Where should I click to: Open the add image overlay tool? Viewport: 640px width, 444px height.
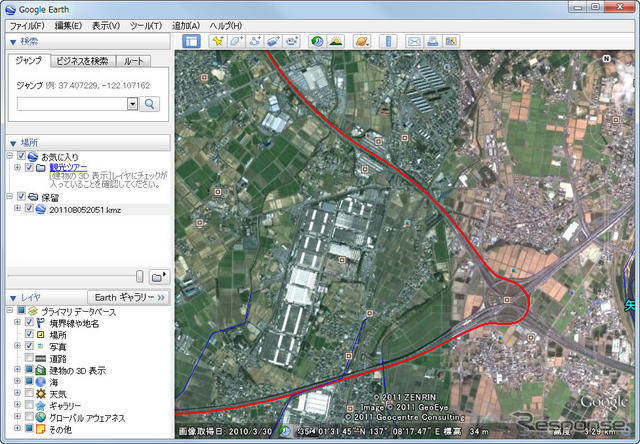(273, 41)
